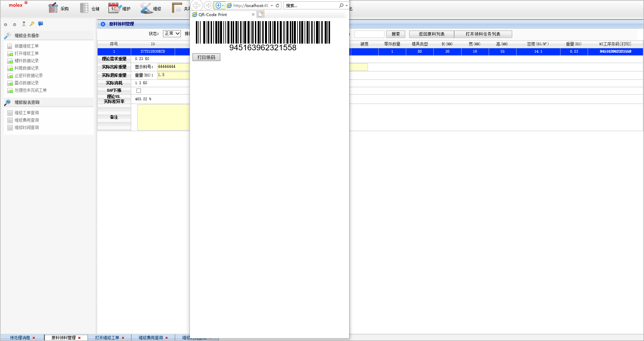644x341 pixels.
Task: Open 螺杆数据记录 in sidebar
Action: (x=26, y=61)
